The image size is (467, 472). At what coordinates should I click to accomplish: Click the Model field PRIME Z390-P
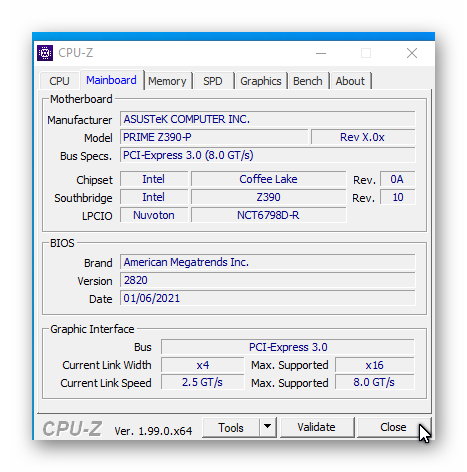[x=214, y=137]
